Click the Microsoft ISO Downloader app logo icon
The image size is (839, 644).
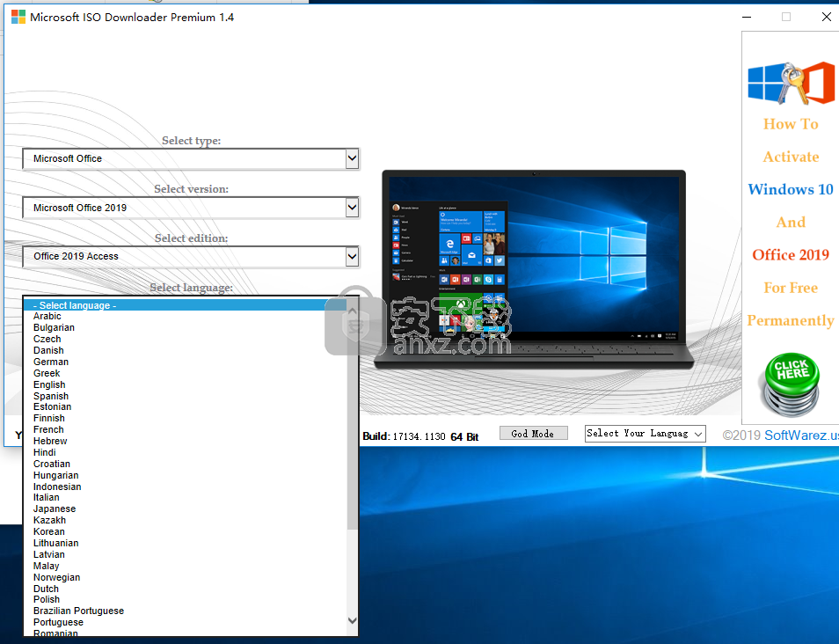point(18,17)
